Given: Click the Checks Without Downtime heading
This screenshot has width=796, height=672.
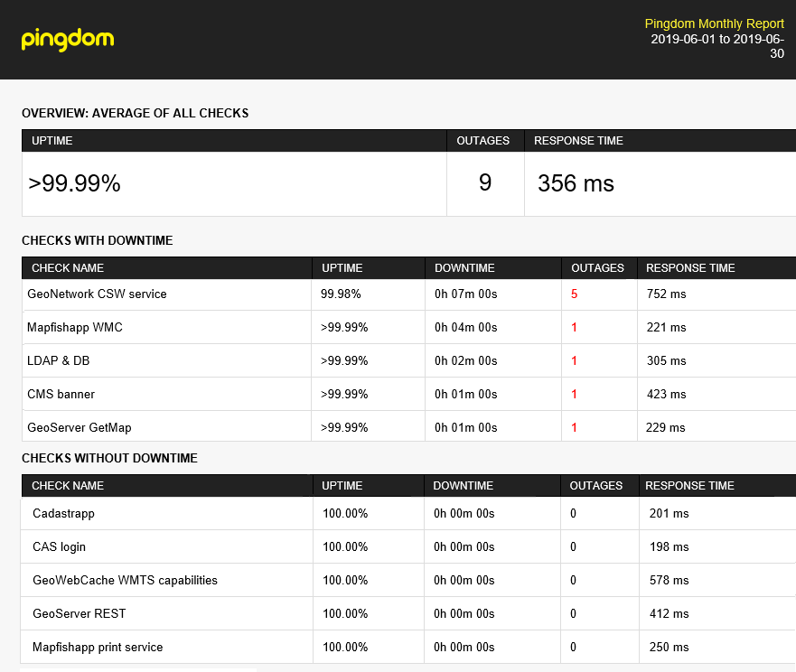Looking at the screenshot, I should coord(109,458).
